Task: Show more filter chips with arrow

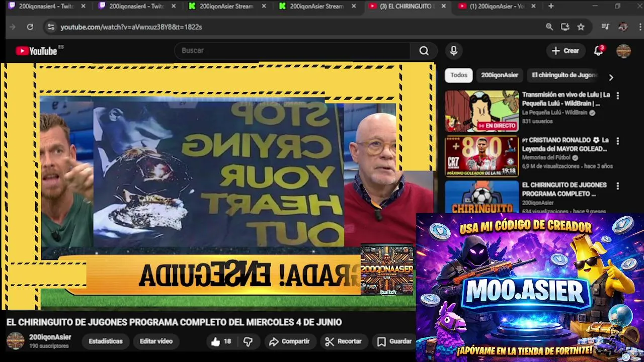Action: click(611, 77)
